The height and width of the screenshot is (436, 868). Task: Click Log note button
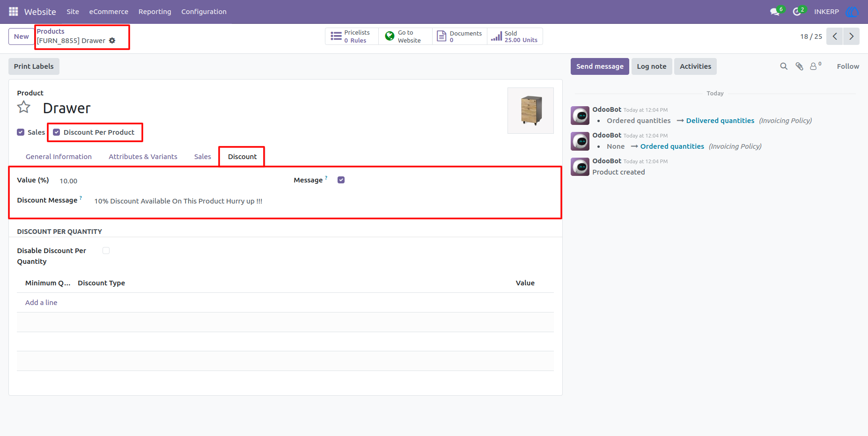click(651, 66)
